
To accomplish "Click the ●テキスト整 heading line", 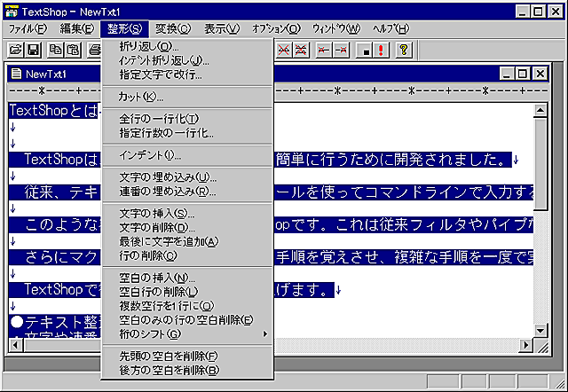I will (55, 321).
